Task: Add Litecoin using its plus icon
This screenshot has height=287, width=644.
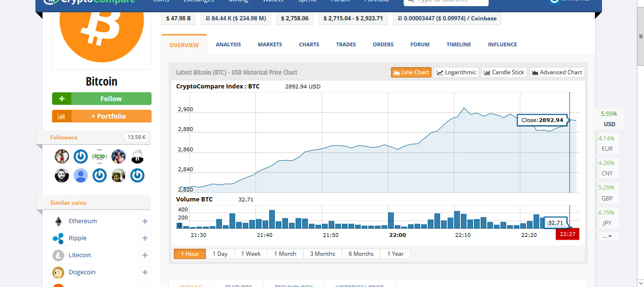Action: [145, 255]
